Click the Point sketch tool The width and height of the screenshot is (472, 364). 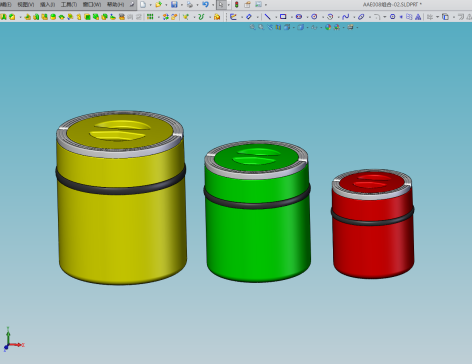point(401,17)
